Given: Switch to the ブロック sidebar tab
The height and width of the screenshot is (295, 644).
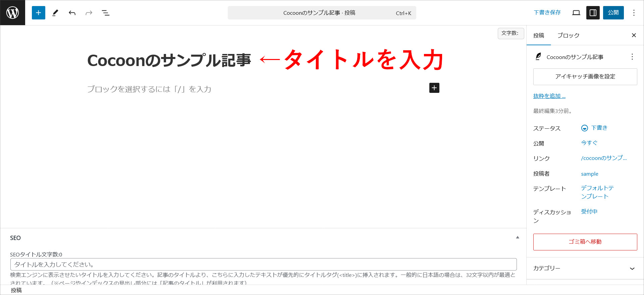Looking at the screenshot, I should pos(568,36).
